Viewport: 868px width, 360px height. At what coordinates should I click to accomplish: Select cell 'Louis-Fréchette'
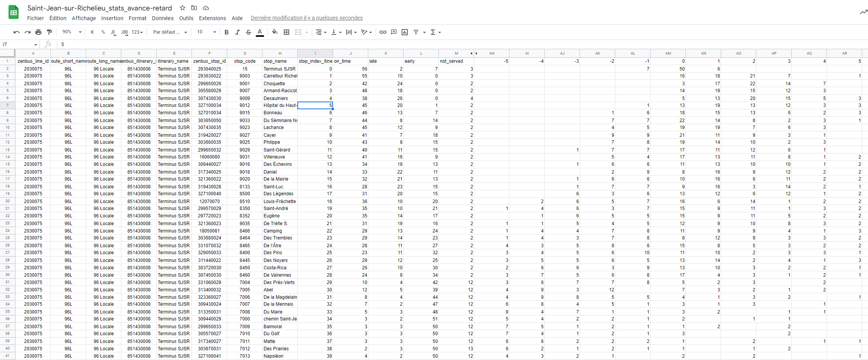[280, 202]
